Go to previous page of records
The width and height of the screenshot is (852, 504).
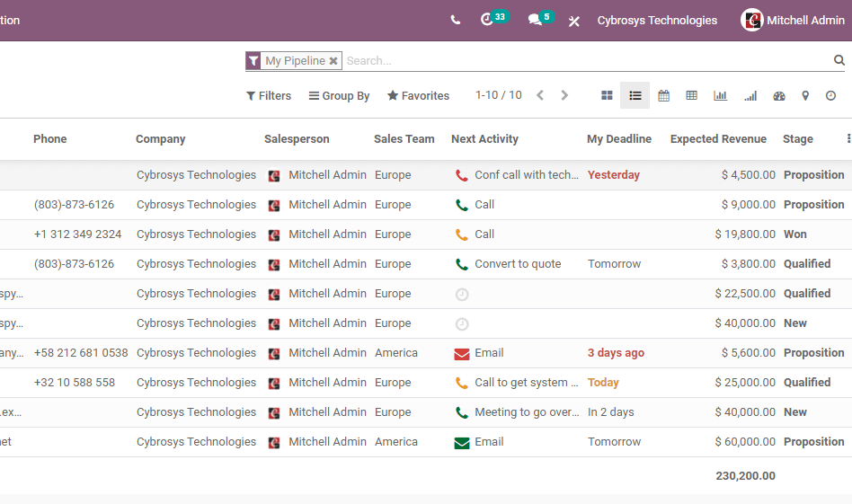[539, 95]
